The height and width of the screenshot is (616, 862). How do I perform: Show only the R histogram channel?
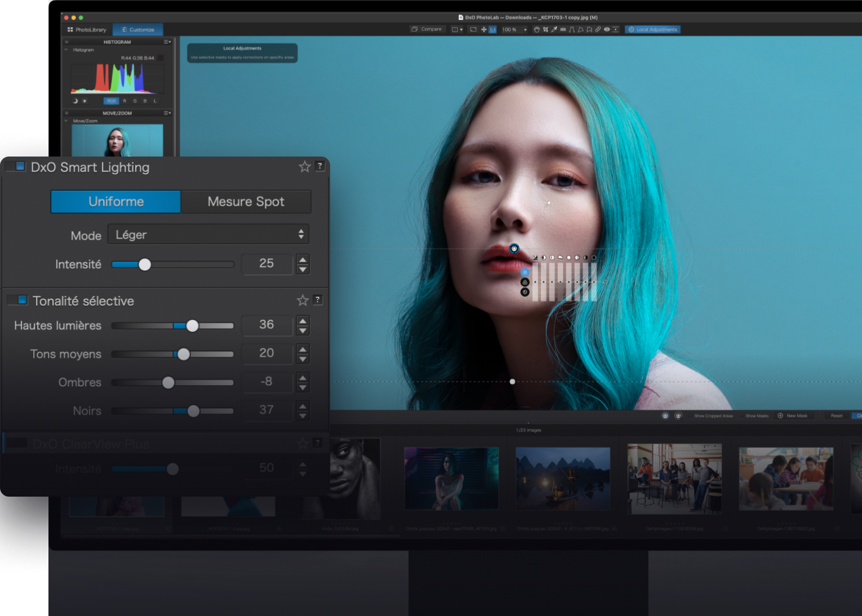click(x=125, y=101)
